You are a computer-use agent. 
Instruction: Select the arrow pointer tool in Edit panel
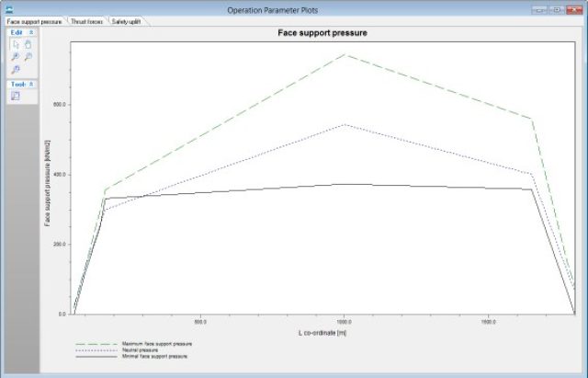point(16,45)
